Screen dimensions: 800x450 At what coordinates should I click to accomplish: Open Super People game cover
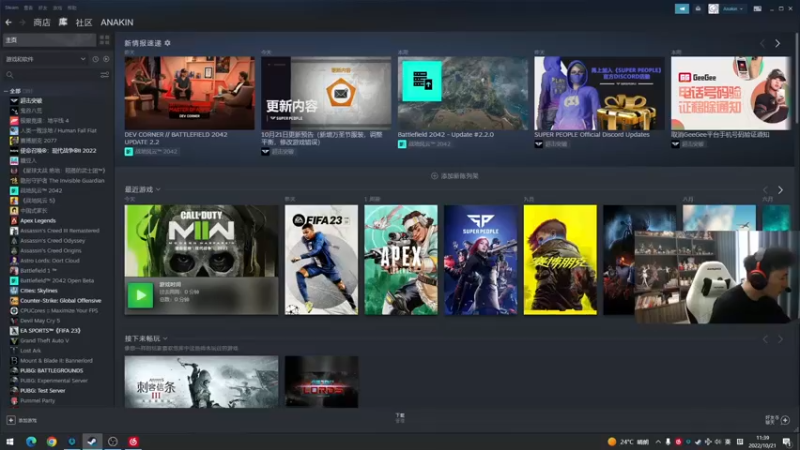click(481, 260)
